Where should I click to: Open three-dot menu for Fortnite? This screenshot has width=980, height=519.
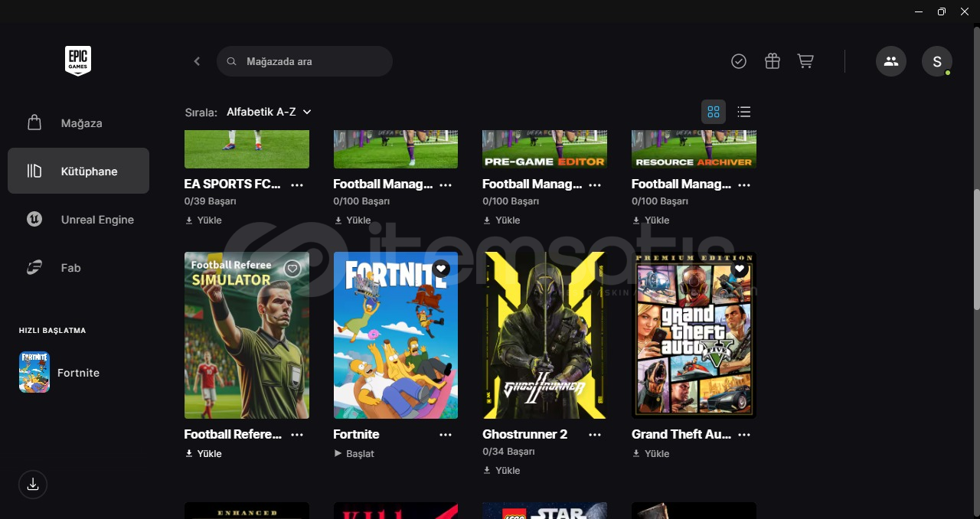(446, 435)
